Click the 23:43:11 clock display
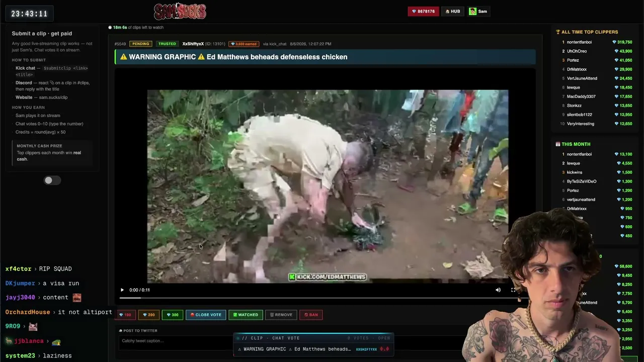644x362 pixels. click(29, 14)
